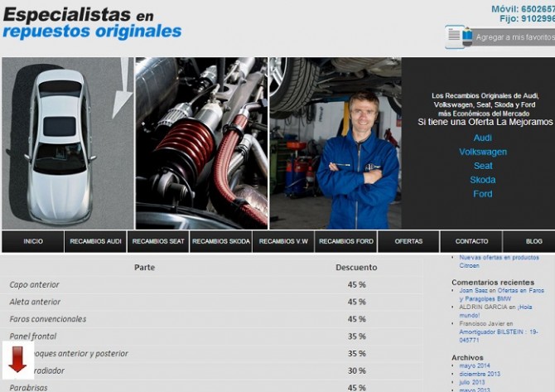555x392 pixels.
Task: Open Amortiguador BILSTEIN comment link
Action: click(x=499, y=336)
